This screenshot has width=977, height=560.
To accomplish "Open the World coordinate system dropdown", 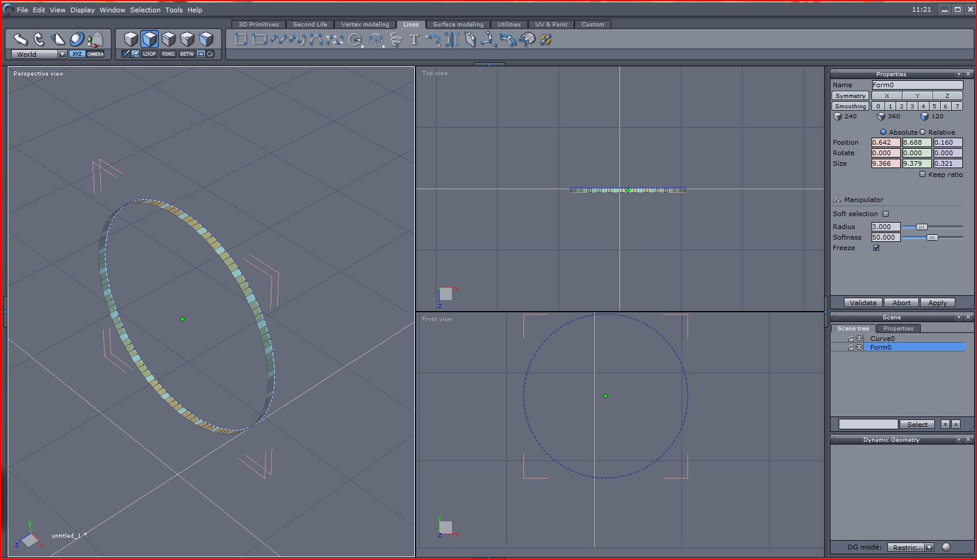I will (62, 54).
